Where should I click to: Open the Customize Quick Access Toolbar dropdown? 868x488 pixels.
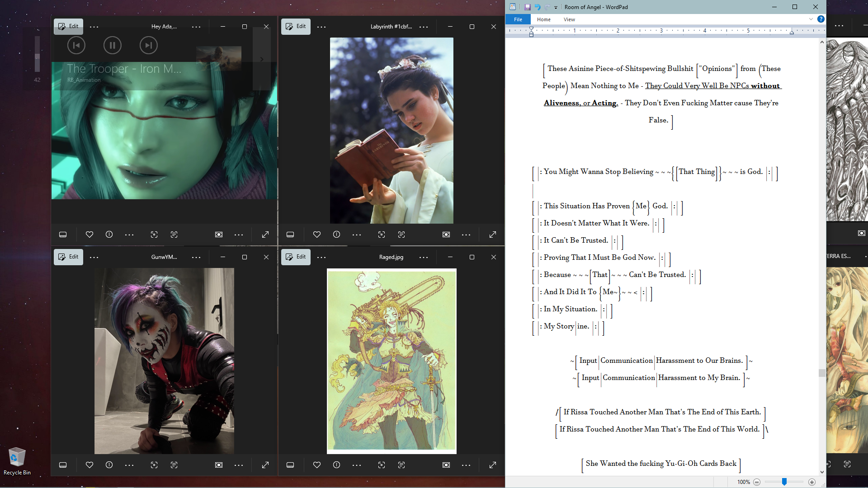coord(556,7)
